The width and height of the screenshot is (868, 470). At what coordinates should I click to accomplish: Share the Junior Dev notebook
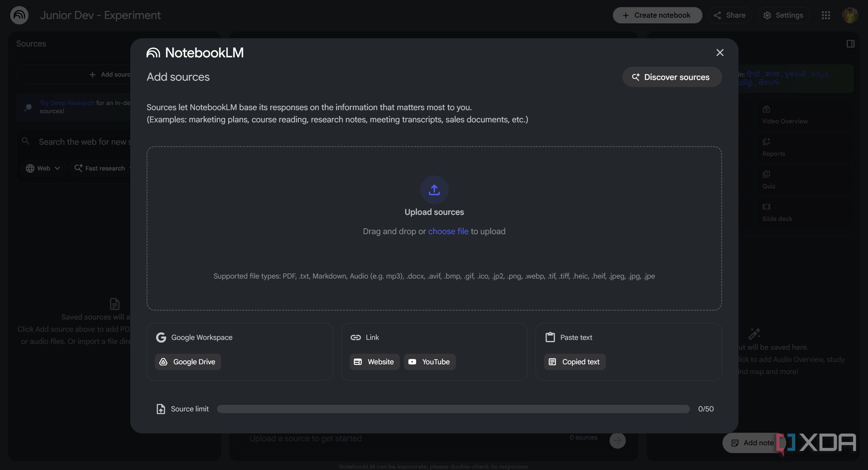(730, 15)
